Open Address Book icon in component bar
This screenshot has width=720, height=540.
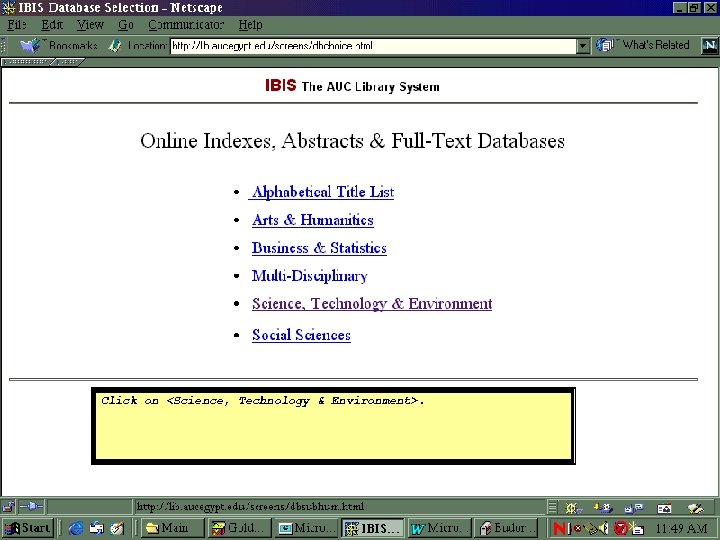click(x=664, y=507)
